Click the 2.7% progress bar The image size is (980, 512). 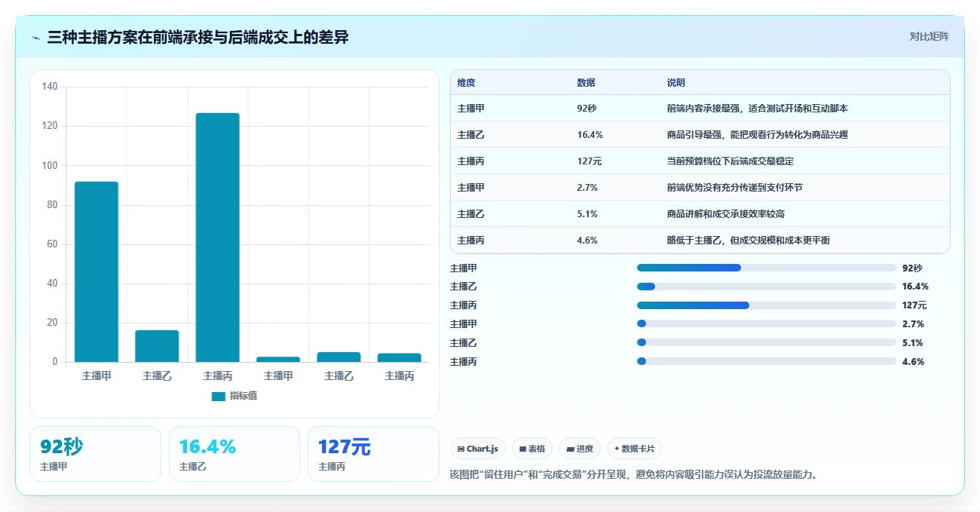tap(767, 323)
